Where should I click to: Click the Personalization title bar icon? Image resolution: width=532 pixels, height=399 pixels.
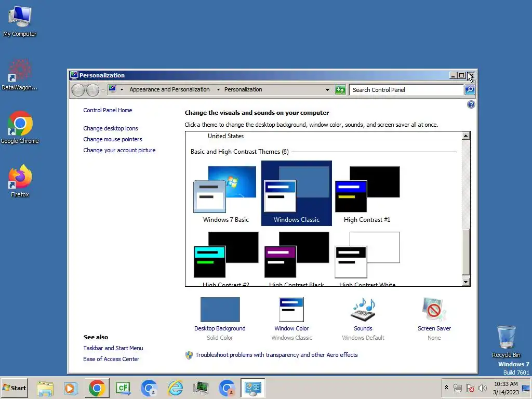pos(74,75)
